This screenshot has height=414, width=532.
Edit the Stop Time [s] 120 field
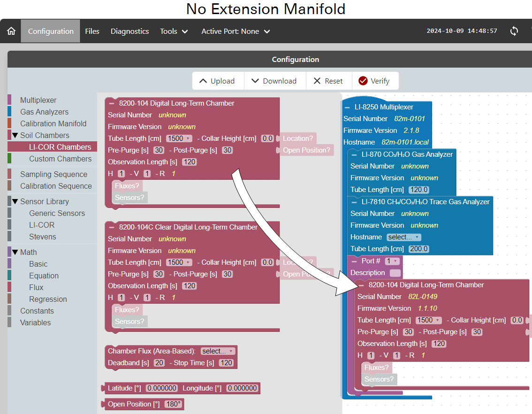[226, 363]
